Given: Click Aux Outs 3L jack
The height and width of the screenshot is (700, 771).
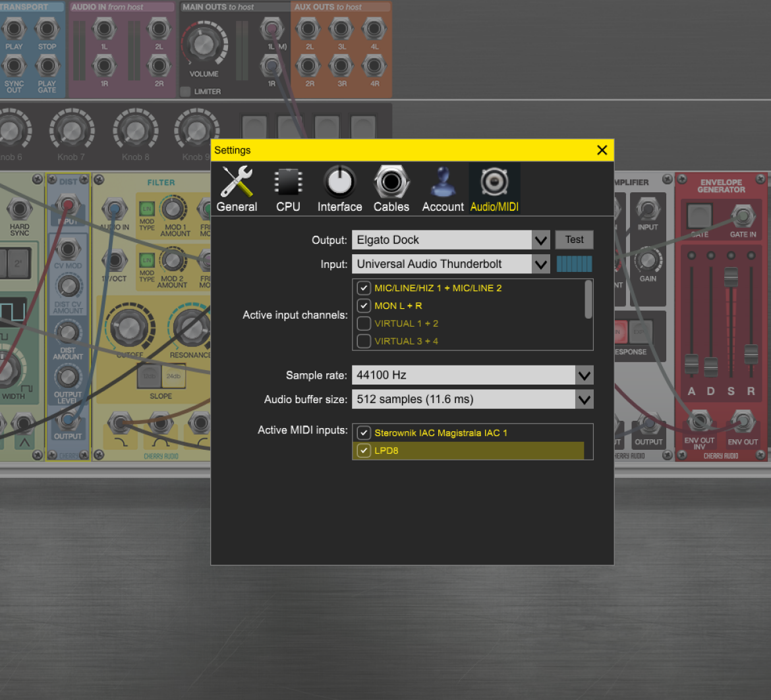Looking at the screenshot, I should click(x=341, y=29).
